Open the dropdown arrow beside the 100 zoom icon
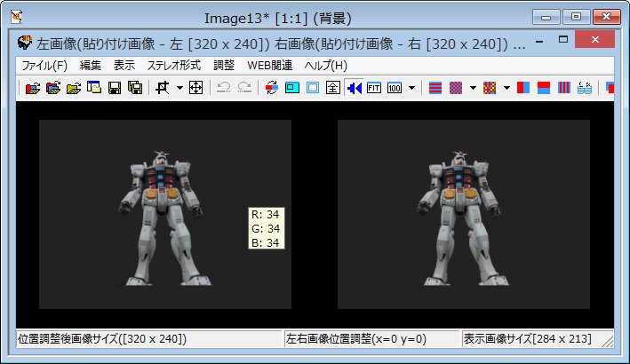Screen dimensions: 630x364 (411, 88)
